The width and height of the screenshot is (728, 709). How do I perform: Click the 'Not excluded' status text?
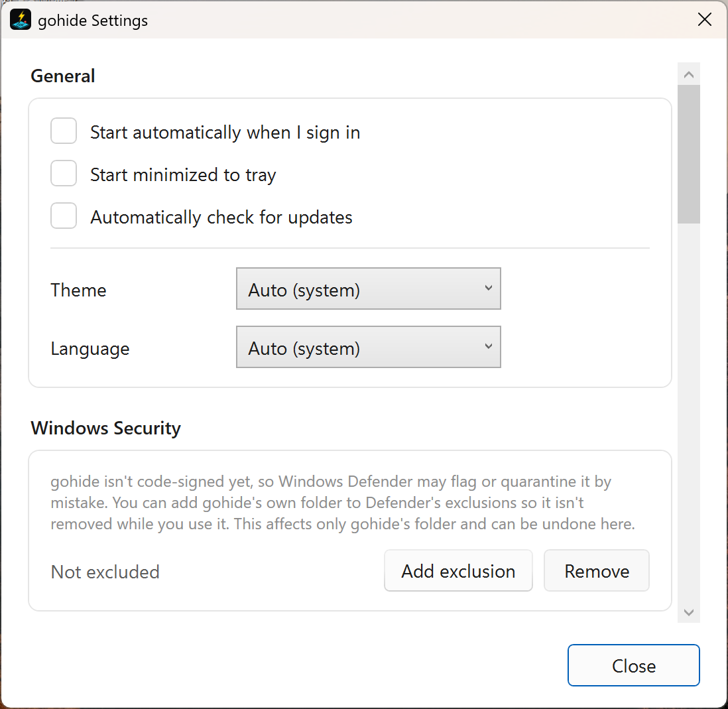(105, 572)
